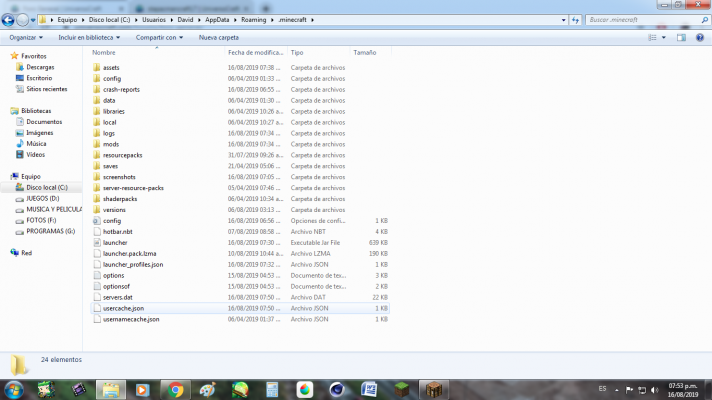Expand the arrow after Equipo breadcrumb
Viewport: 712px width, 400px height.
click(82, 20)
